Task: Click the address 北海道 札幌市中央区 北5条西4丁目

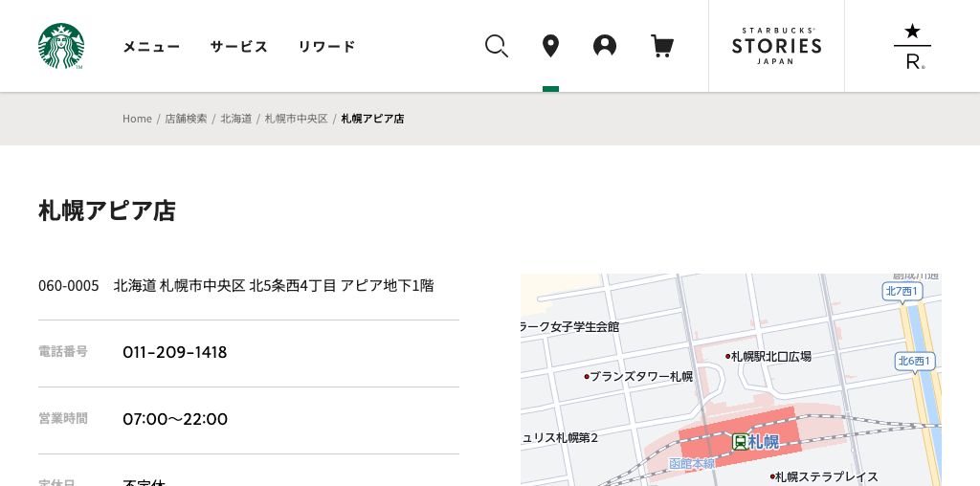Action: click(224, 286)
